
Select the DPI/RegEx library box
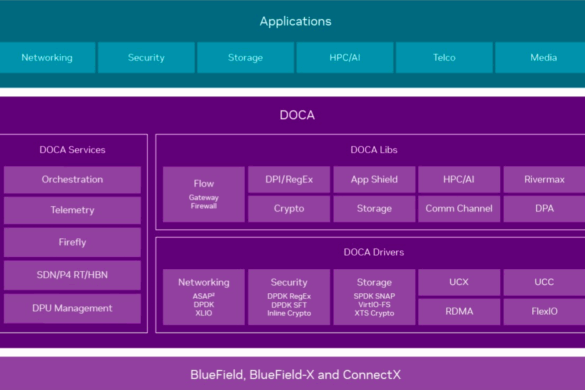[x=289, y=180]
